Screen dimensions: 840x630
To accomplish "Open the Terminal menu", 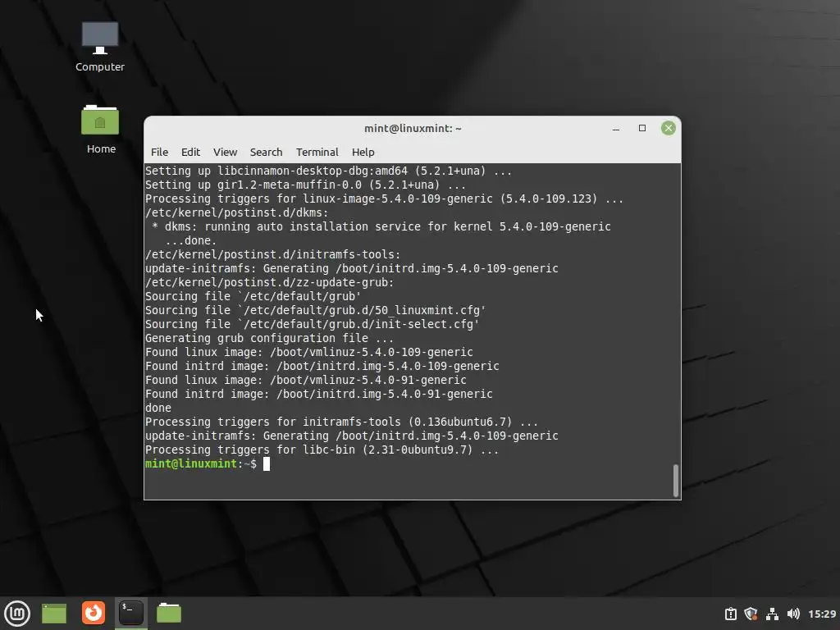I will 317,152.
